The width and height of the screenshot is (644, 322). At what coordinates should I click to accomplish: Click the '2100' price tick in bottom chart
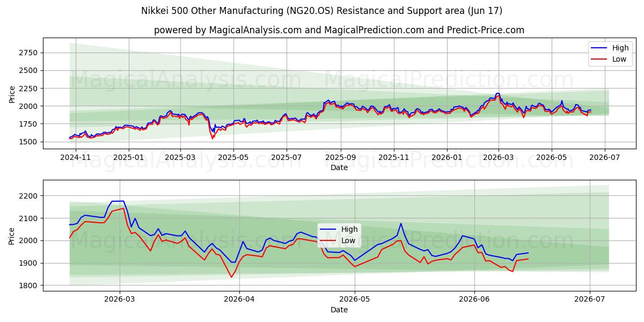(27, 218)
